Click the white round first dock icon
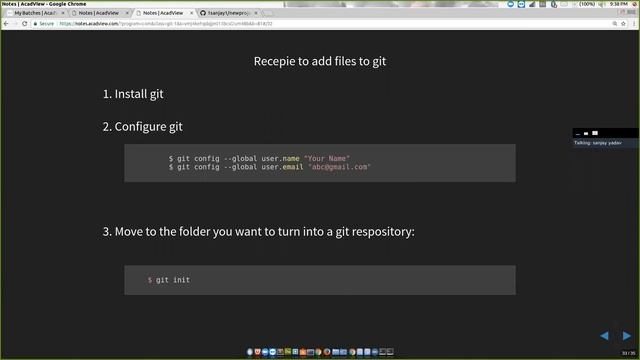Image resolution: width=640 pixels, height=360 pixels. 250,352
